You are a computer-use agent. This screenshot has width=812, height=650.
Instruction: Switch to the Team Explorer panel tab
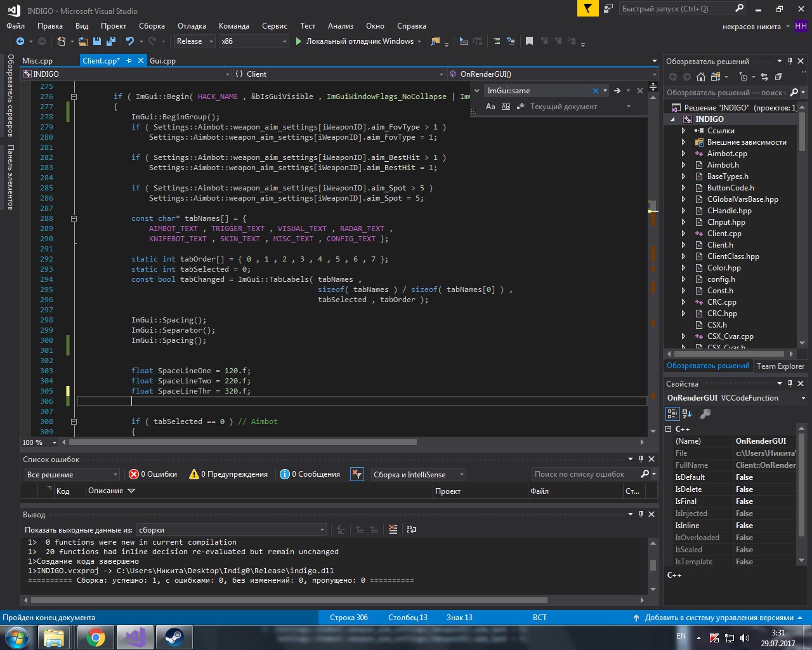click(x=780, y=366)
